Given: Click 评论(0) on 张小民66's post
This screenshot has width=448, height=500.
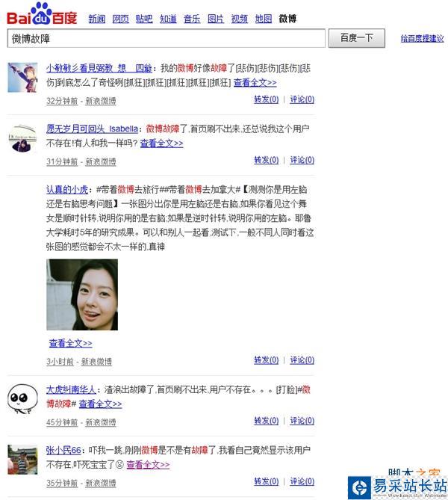Looking at the screenshot, I should point(302,481).
